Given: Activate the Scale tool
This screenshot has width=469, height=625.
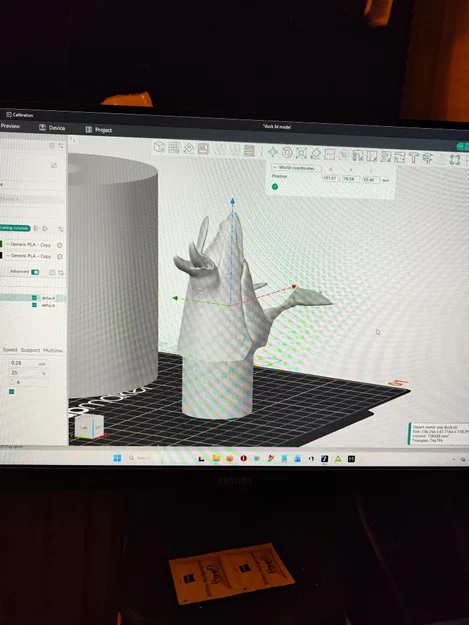Looking at the screenshot, I should pyautogui.click(x=301, y=153).
